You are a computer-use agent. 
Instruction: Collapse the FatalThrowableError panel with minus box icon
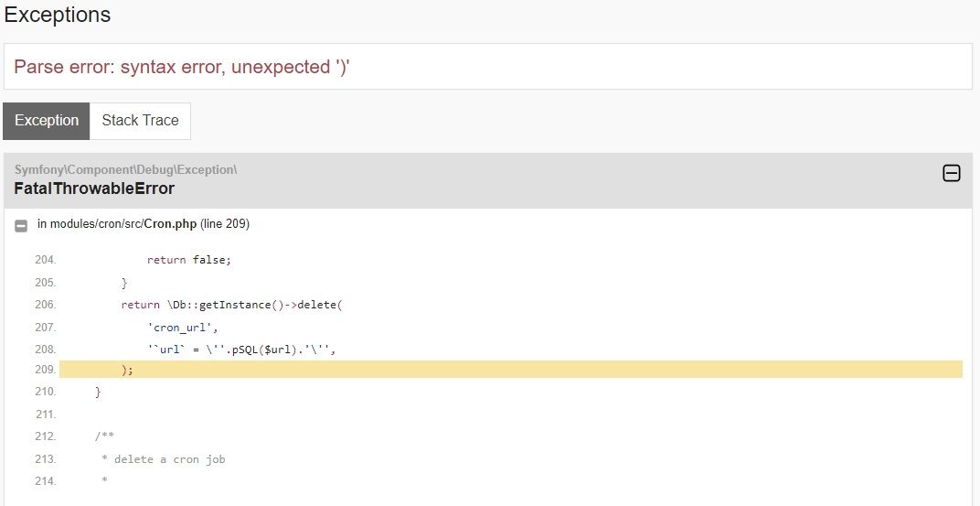[x=952, y=173]
